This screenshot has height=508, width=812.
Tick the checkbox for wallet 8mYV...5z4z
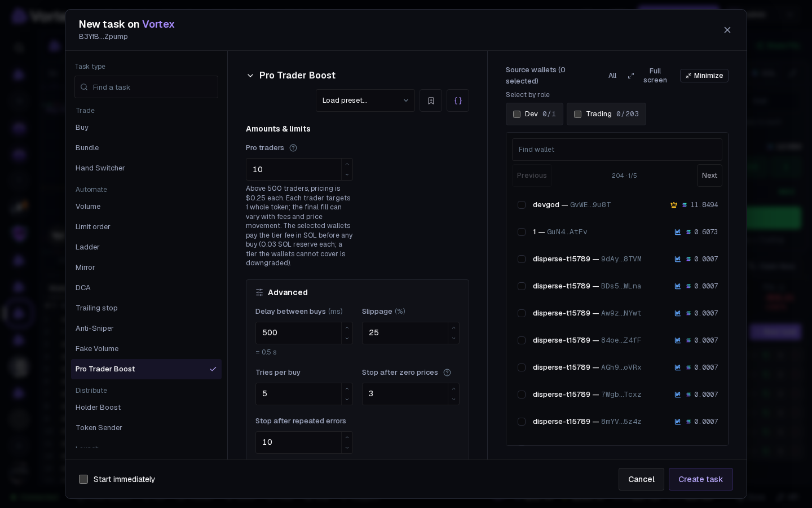[x=522, y=422]
